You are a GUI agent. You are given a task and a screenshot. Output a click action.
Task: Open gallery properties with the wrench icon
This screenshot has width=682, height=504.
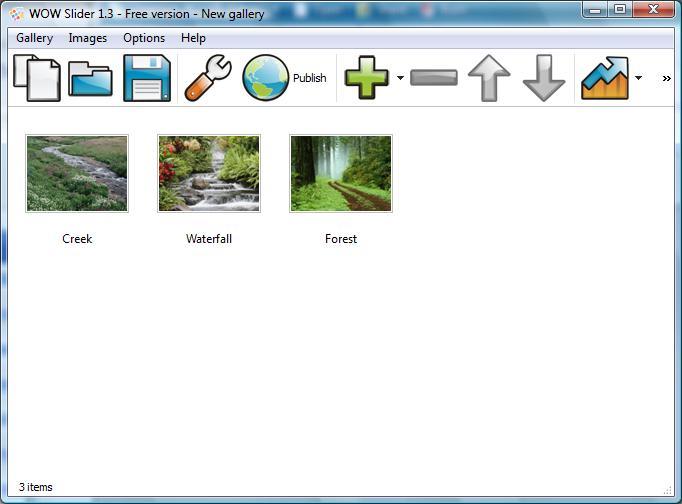point(208,78)
